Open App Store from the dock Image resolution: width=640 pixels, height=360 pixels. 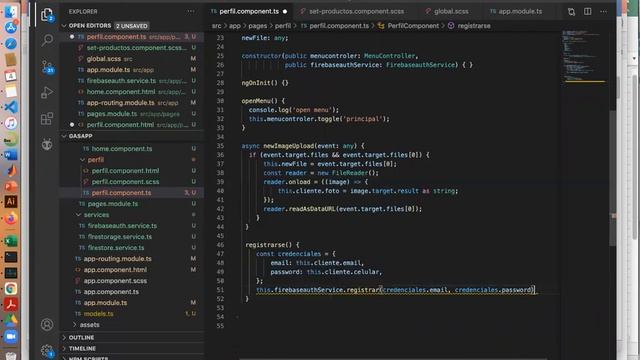point(11,27)
